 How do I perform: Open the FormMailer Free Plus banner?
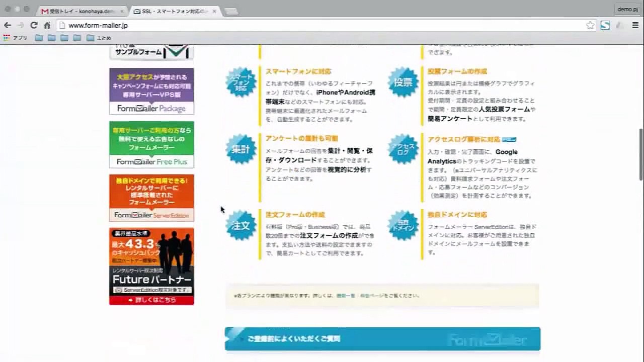tap(151, 145)
